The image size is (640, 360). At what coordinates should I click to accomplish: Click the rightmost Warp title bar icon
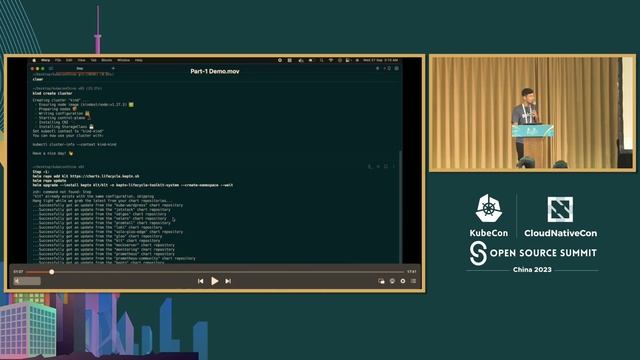tap(396, 69)
